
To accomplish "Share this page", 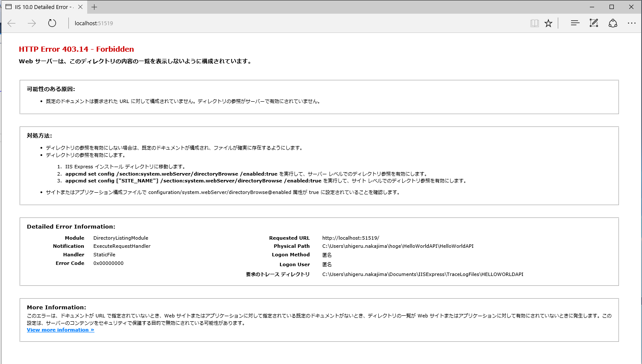I will coord(613,23).
